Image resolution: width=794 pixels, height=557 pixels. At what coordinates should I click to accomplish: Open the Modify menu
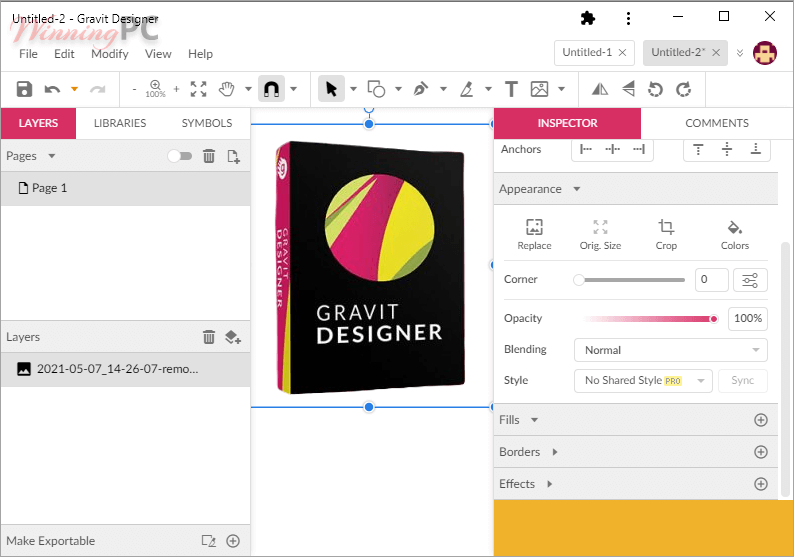(x=110, y=54)
